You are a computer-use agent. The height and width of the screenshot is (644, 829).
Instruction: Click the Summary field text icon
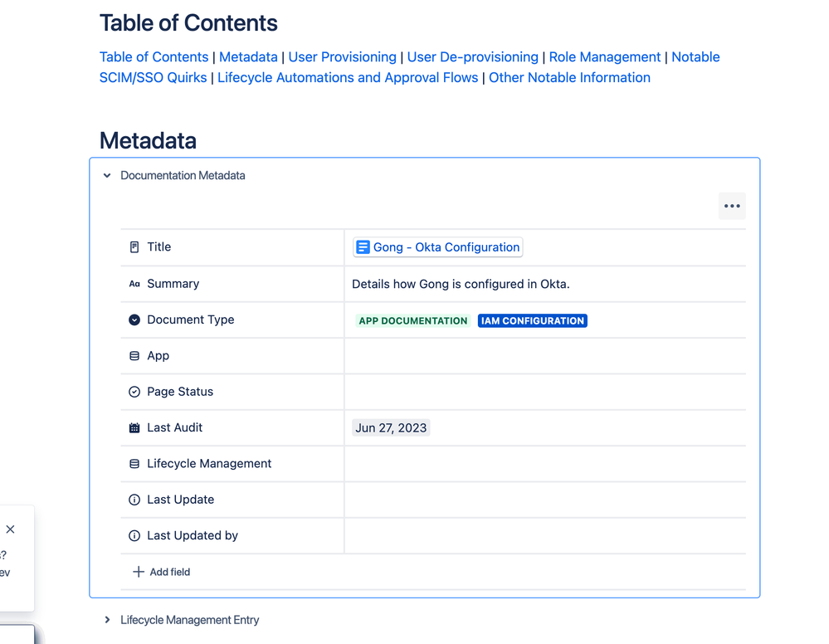(x=134, y=284)
